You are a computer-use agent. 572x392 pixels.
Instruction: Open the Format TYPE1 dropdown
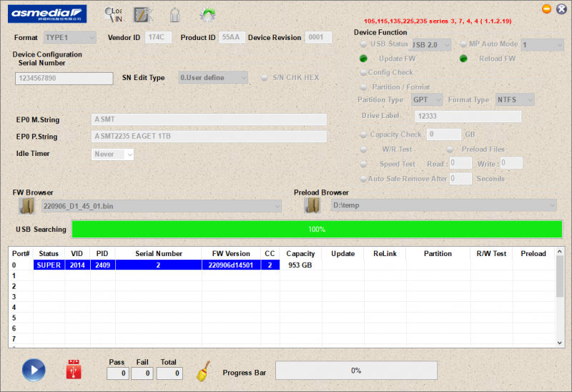[69, 37]
